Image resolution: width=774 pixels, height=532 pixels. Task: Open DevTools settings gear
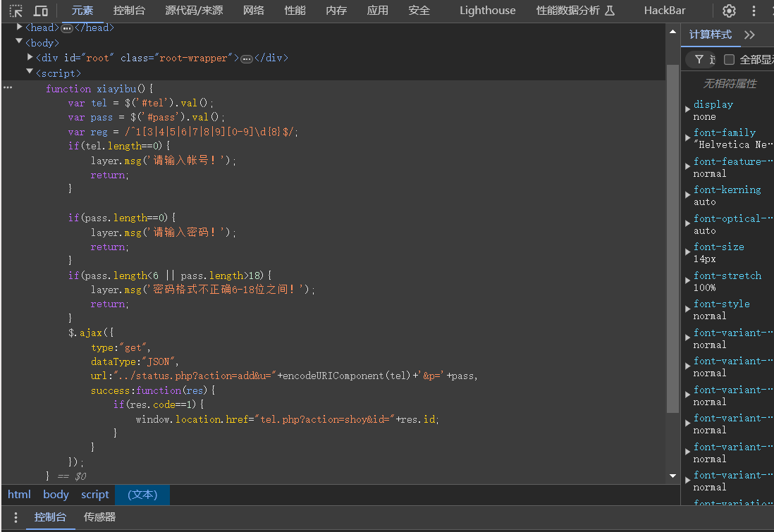click(729, 11)
